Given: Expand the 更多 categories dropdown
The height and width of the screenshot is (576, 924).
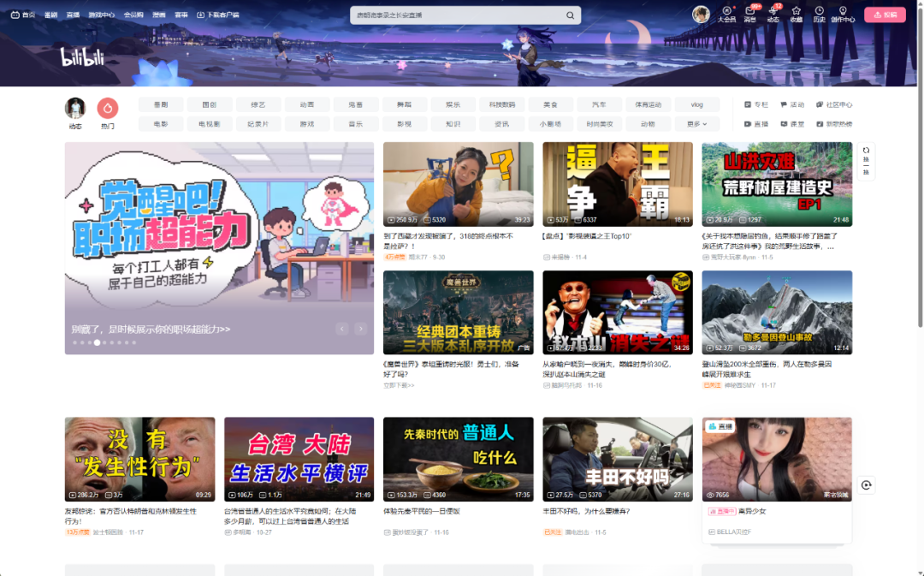Looking at the screenshot, I should point(696,124).
